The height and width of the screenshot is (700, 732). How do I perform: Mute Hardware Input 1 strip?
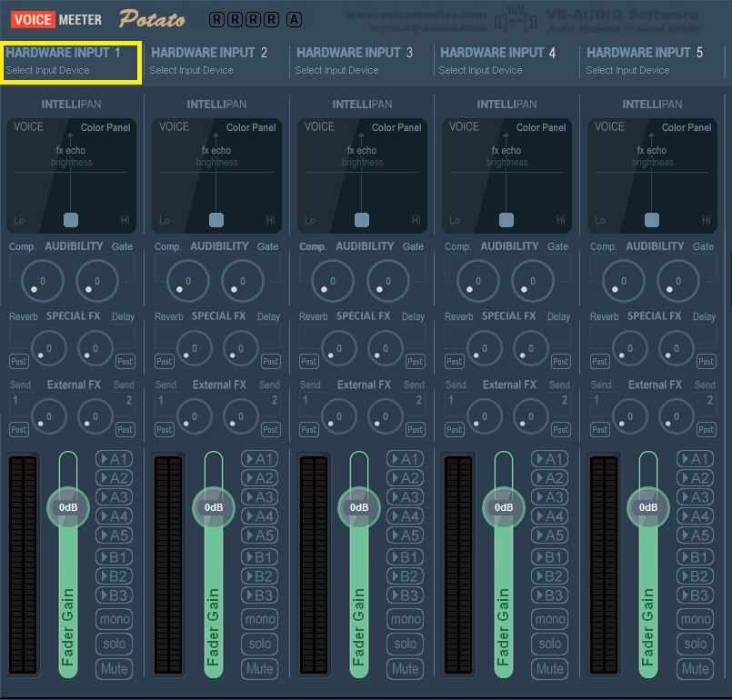tap(115, 669)
